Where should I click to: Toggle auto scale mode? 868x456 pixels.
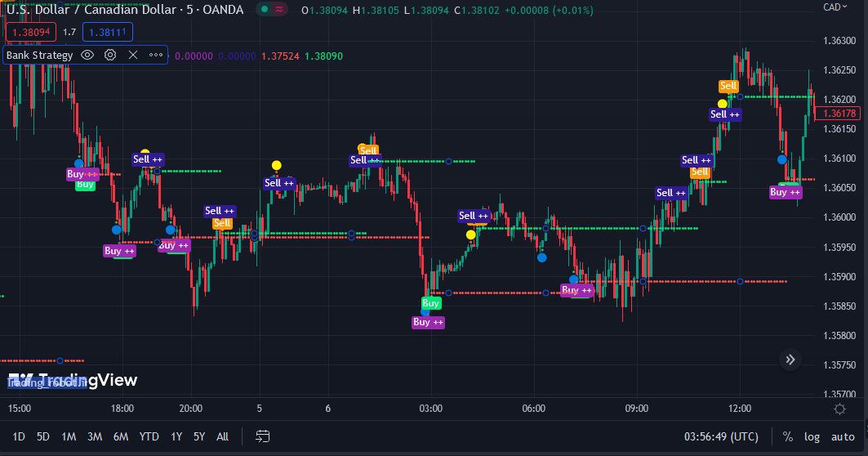(x=843, y=436)
